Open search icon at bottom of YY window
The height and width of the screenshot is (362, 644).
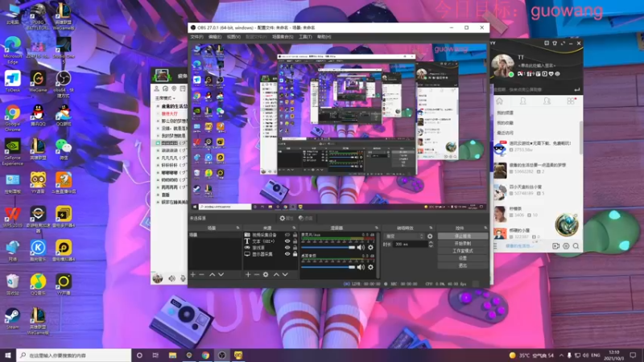576,246
